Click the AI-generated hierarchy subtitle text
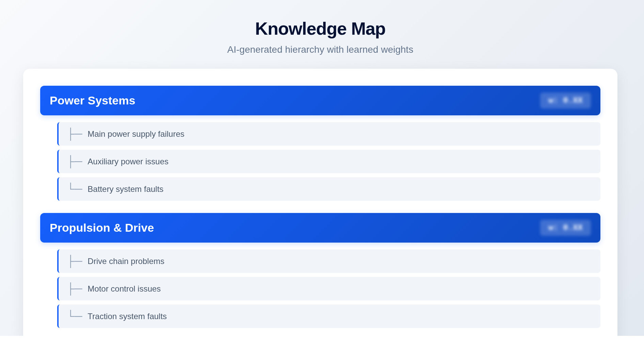The width and height of the screenshot is (644, 362). (x=320, y=50)
